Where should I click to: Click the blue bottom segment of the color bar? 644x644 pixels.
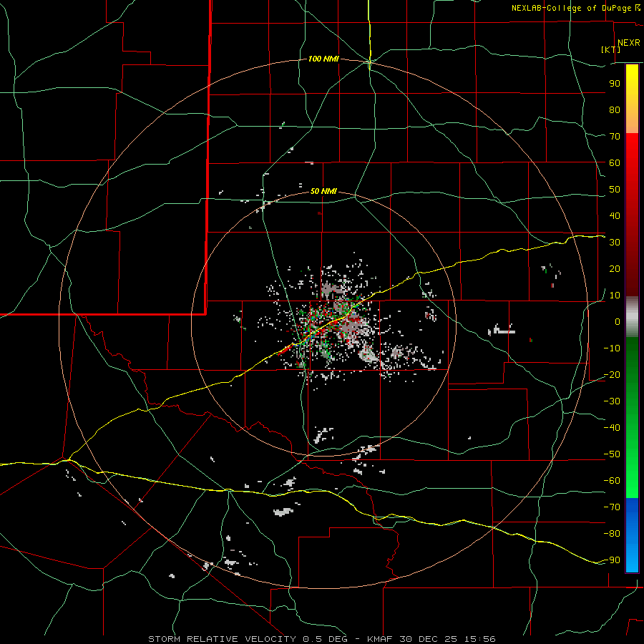(x=632, y=535)
